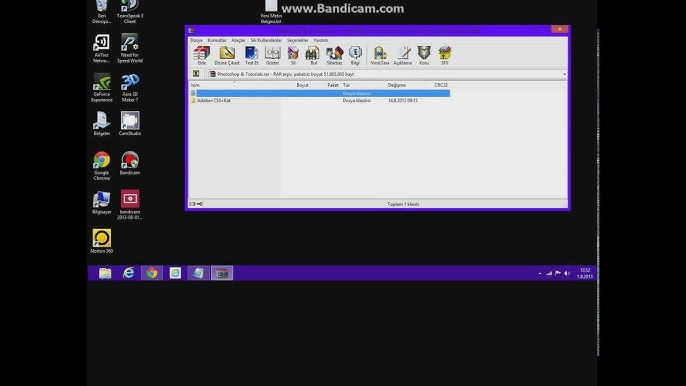Open File Explorer from the taskbar
The height and width of the screenshot is (386, 686).
[105, 273]
